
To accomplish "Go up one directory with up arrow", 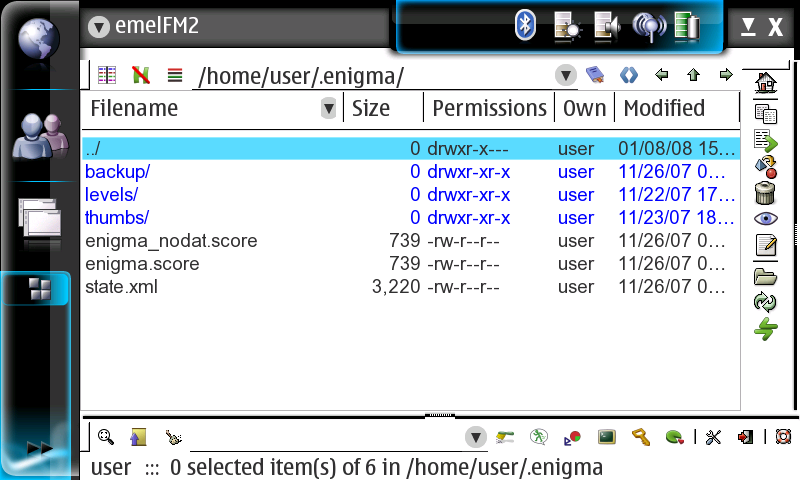I will (693, 75).
